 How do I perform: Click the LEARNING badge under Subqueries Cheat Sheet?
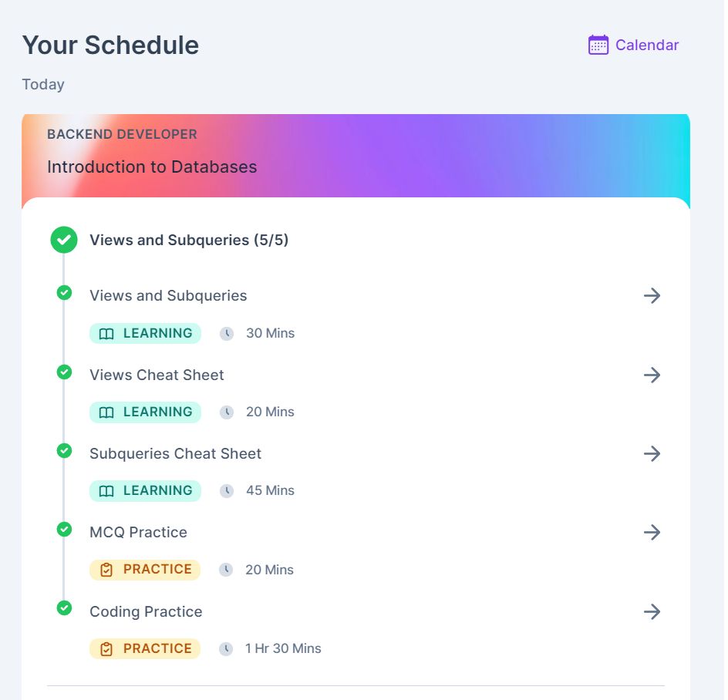click(x=145, y=490)
